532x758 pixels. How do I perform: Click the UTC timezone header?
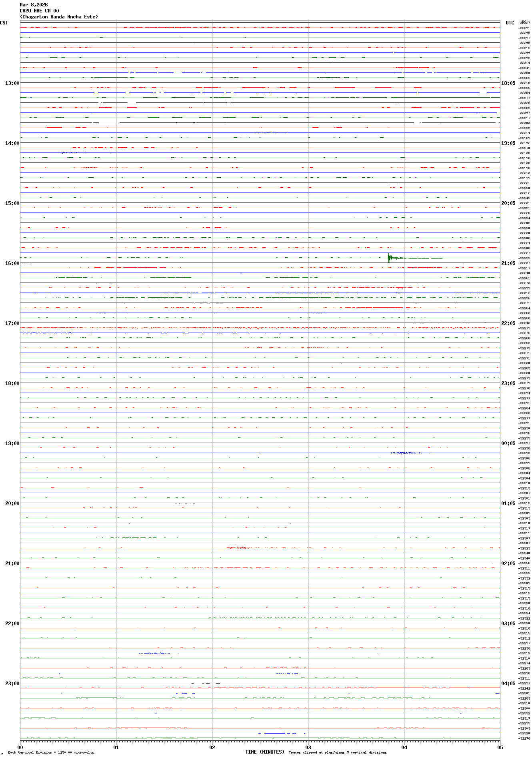(510, 23)
